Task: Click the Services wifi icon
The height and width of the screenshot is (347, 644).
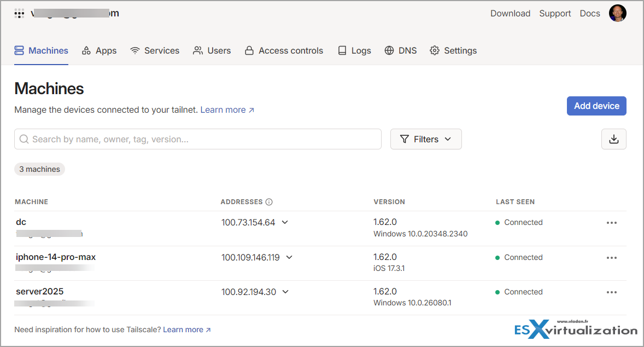Action: click(134, 50)
